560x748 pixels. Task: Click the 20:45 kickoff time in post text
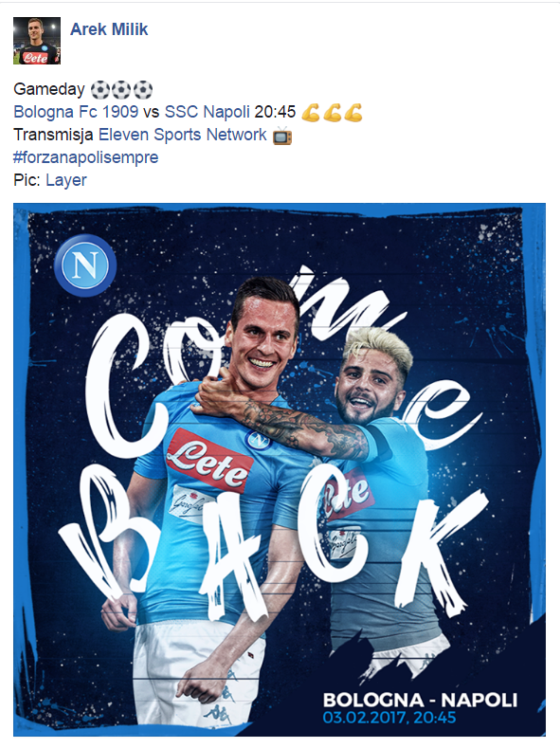coord(275,112)
